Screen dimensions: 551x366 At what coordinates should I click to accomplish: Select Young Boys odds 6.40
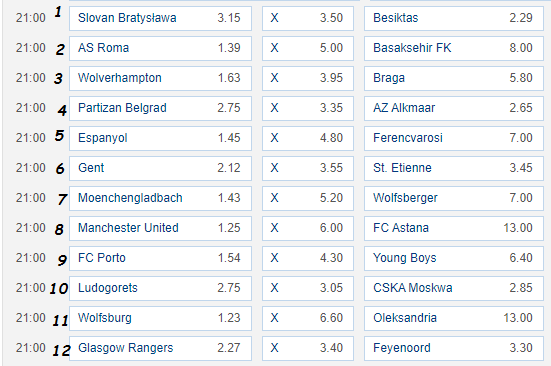(x=454, y=258)
